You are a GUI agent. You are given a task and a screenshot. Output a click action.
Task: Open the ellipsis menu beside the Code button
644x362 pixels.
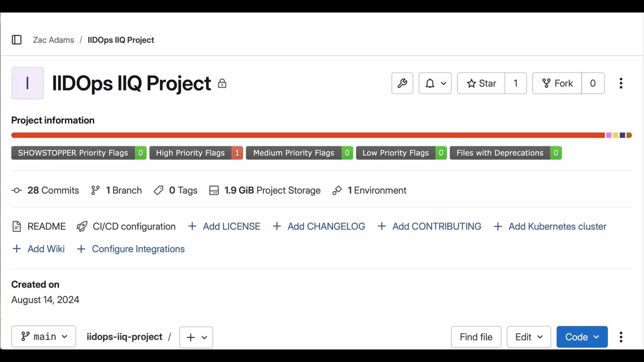tap(621, 337)
